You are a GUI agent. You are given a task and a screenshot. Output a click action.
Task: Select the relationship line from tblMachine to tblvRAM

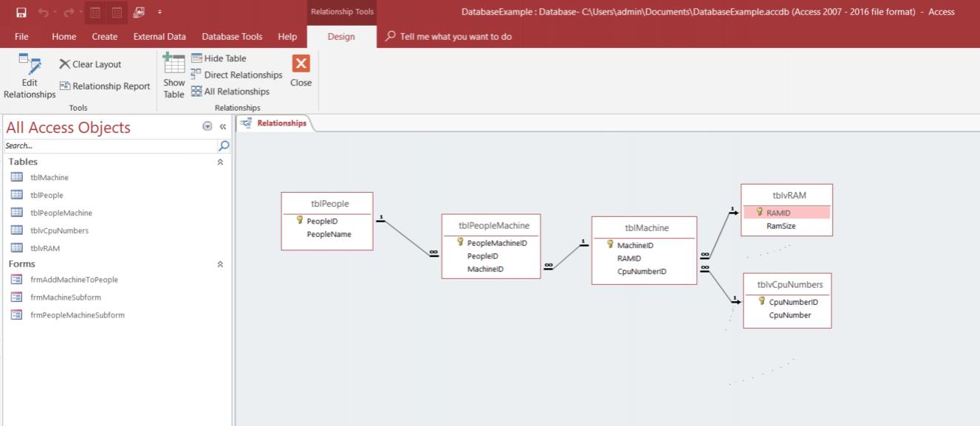point(719,233)
